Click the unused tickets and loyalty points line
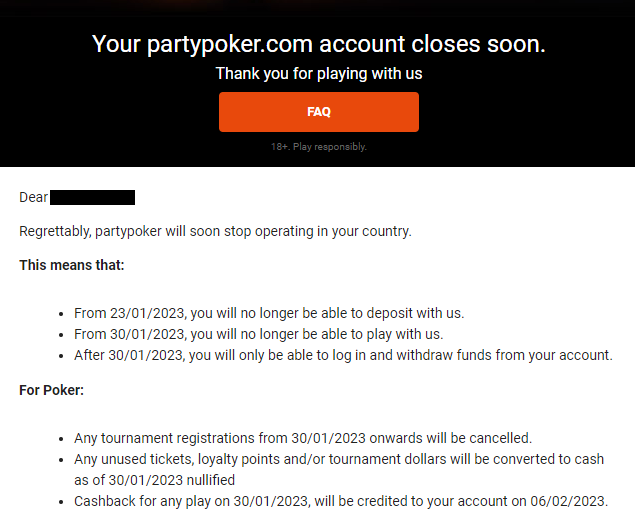This screenshot has width=635, height=518. 340,460
